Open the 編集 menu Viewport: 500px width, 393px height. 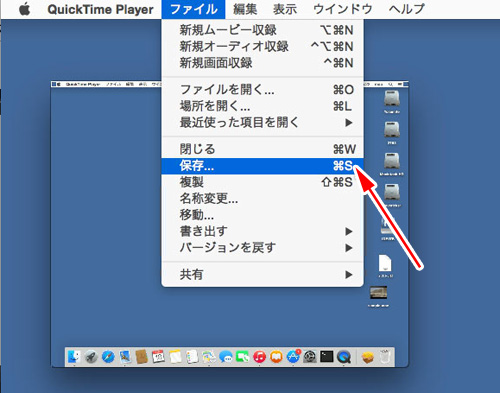pos(245,9)
